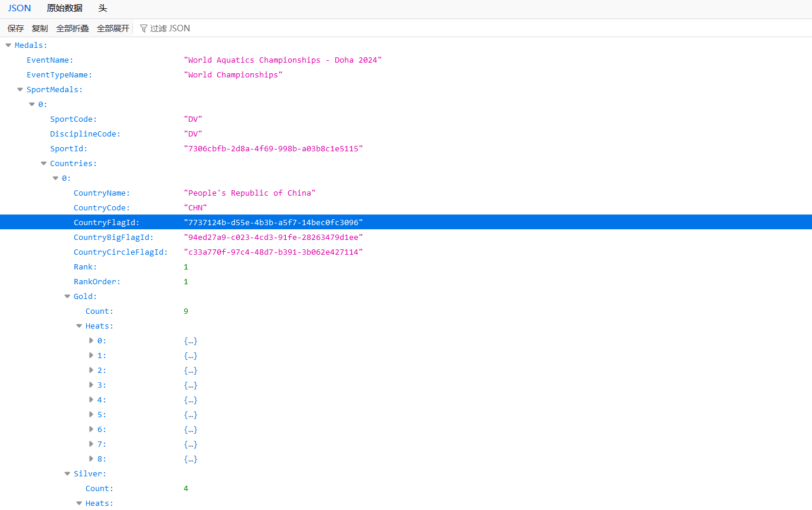Select the EventName key
Viewport: 812px width, 510px height.
(50, 60)
